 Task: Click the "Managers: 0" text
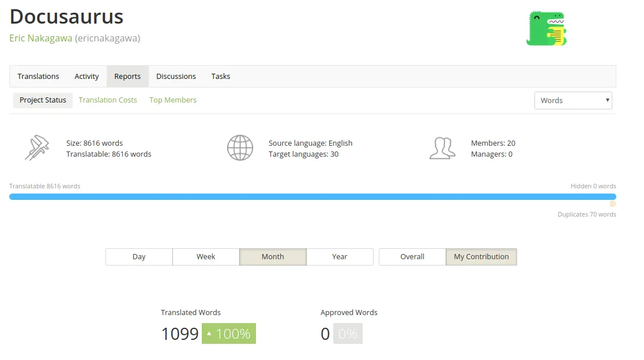pyautogui.click(x=492, y=154)
